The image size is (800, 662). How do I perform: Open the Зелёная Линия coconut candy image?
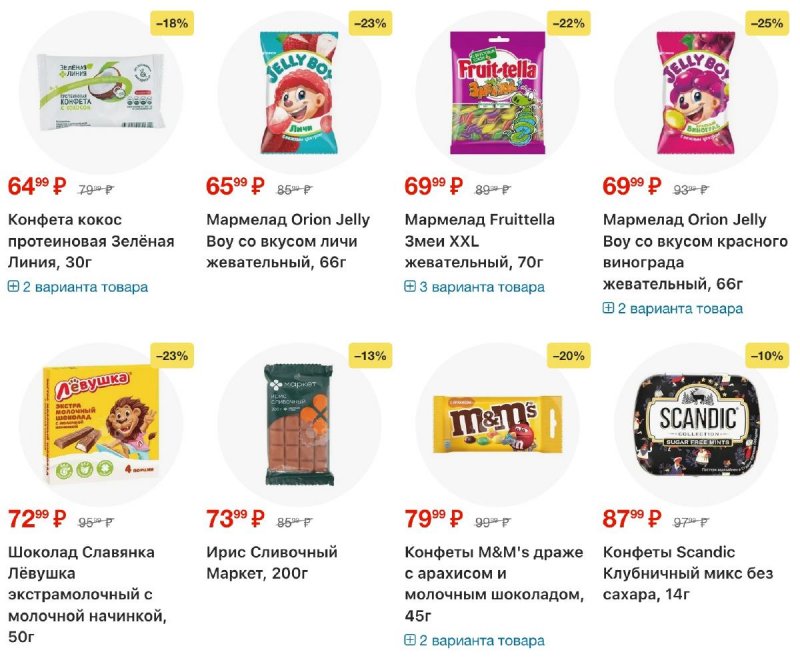click(x=99, y=95)
